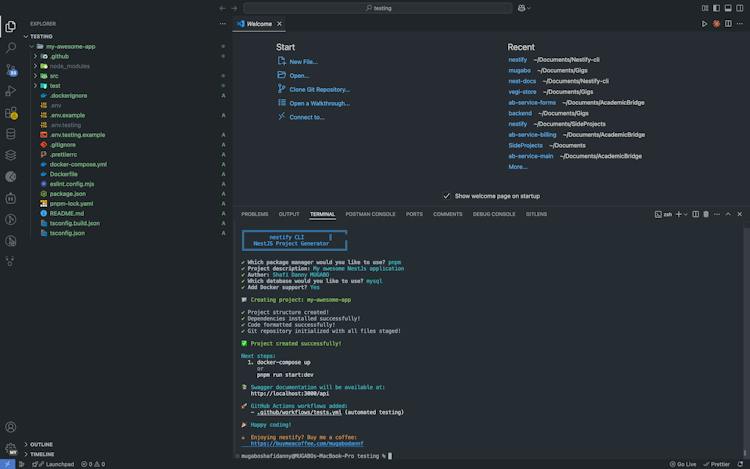
Task: Collapse the TESTING workspace section
Action: [x=26, y=36]
